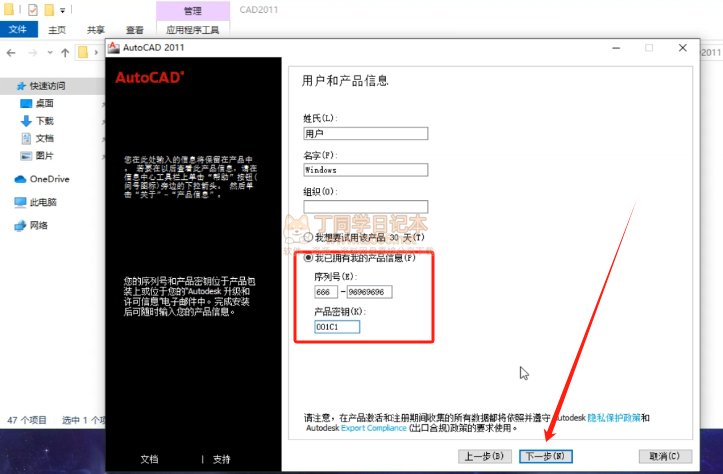Click the quick access toolbar properties icon
Viewport: 723px width, 474px height.
click(x=33, y=9)
